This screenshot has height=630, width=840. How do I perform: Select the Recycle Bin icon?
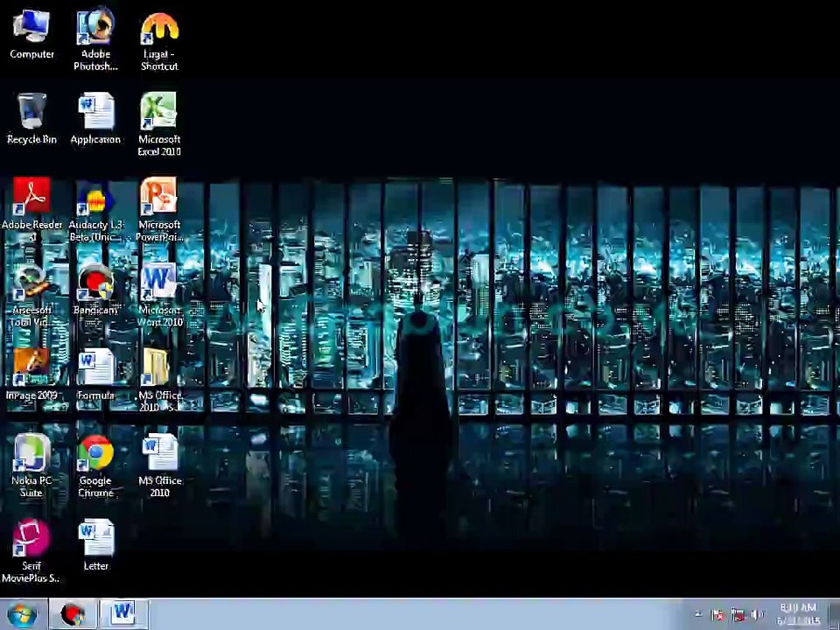tap(31, 119)
